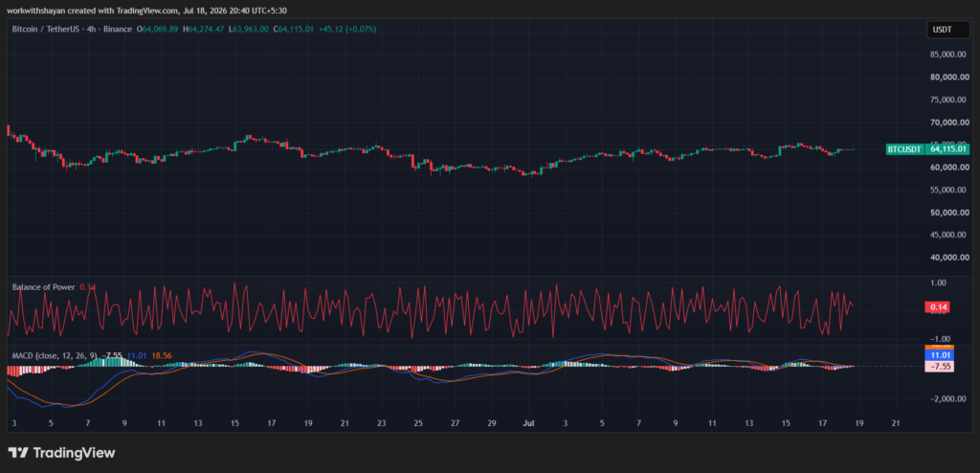Click the 25 date label on time axis

(418, 423)
